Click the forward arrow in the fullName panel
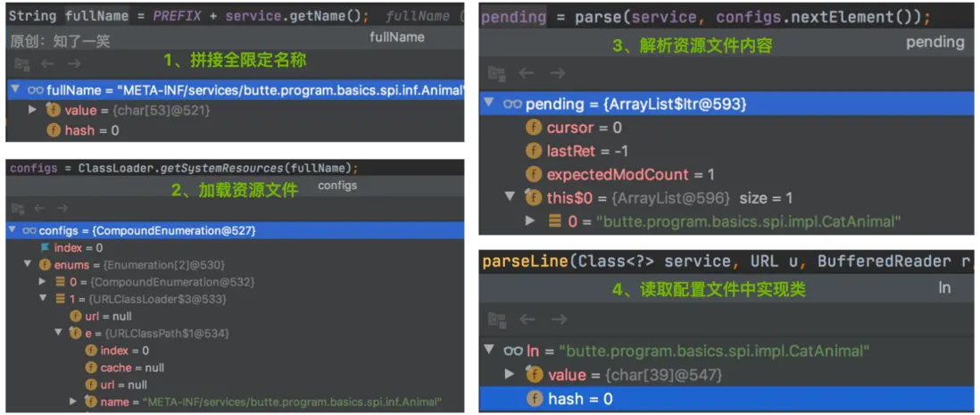Screen dimensions: 980x415 click(x=74, y=63)
